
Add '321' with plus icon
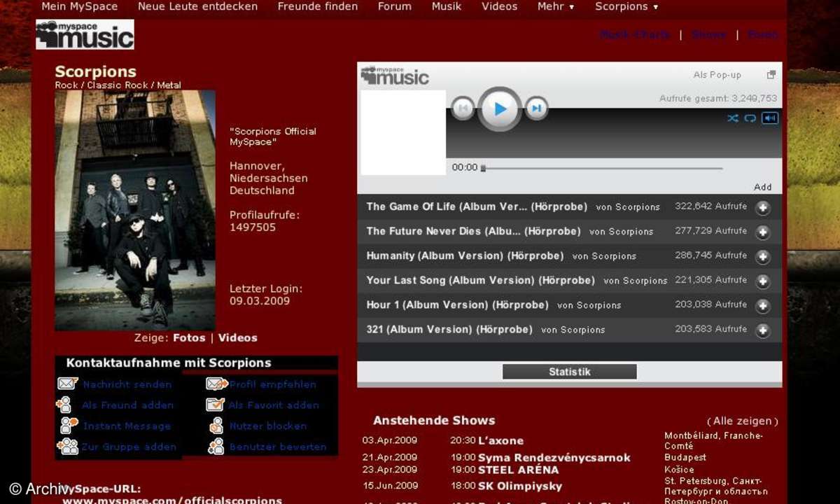point(763,330)
